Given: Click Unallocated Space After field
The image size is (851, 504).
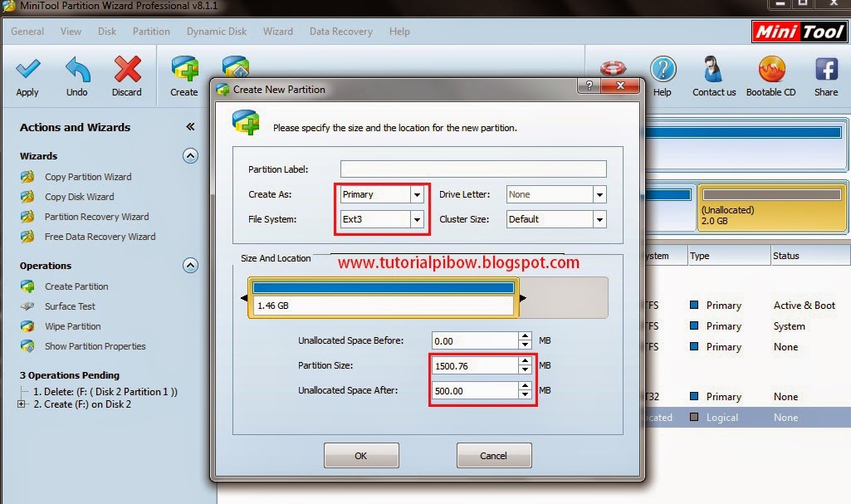Looking at the screenshot, I should tap(475, 390).
